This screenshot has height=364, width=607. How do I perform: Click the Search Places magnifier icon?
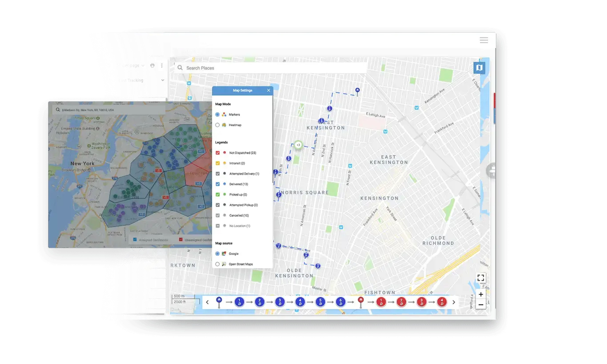pos(180,68)
